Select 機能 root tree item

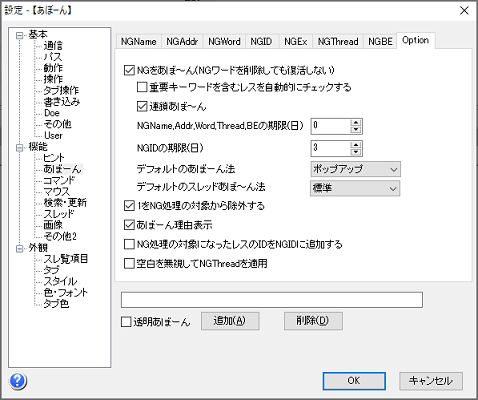[x=38, y=146]
